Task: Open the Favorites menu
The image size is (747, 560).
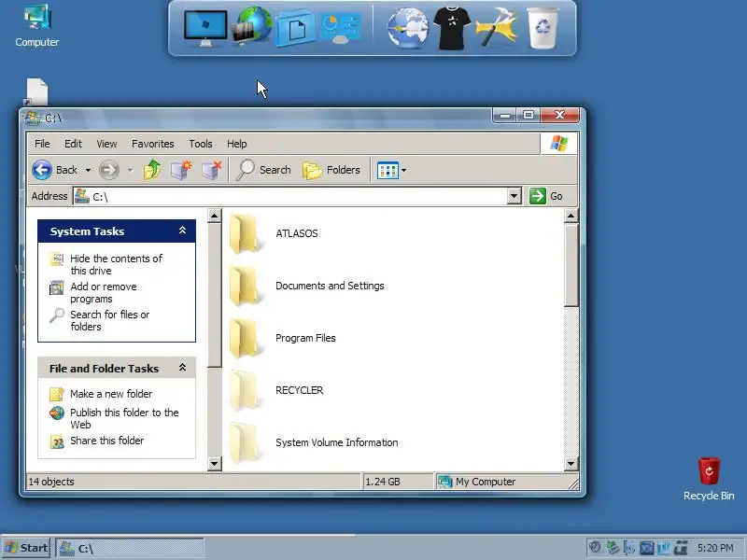Action: coord(153,144)
